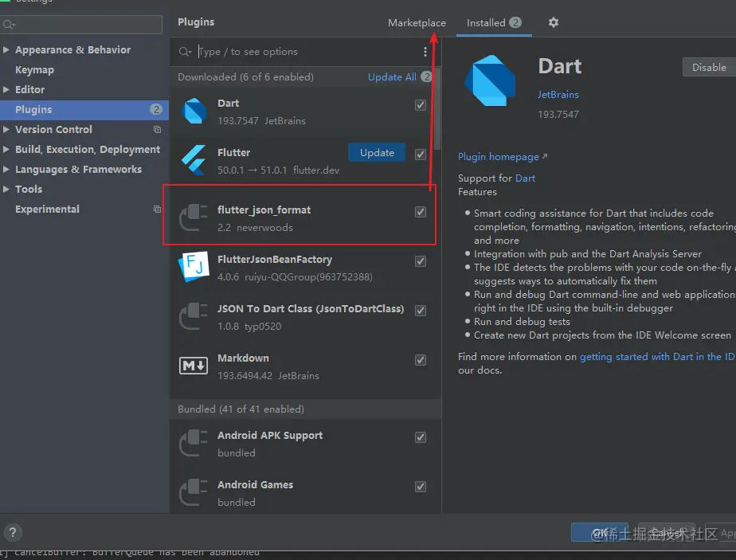Toggle the flutter_json_format checkbox
The image size is (736, 560).
[421, 212]
